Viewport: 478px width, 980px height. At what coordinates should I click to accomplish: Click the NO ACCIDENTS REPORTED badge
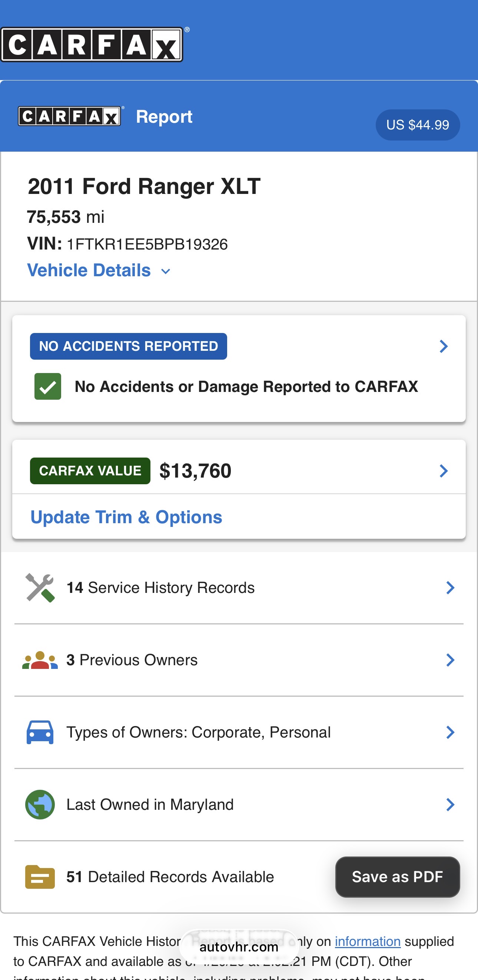[x=129, y=346]
